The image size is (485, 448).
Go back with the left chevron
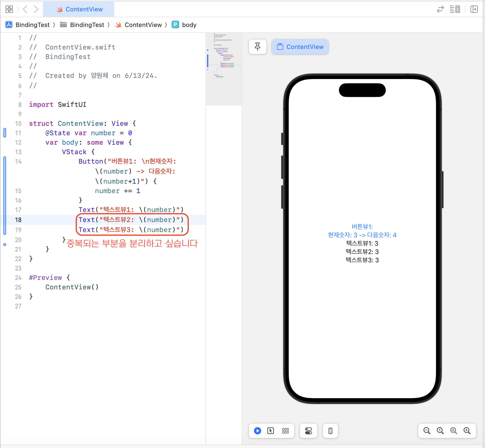25,9
